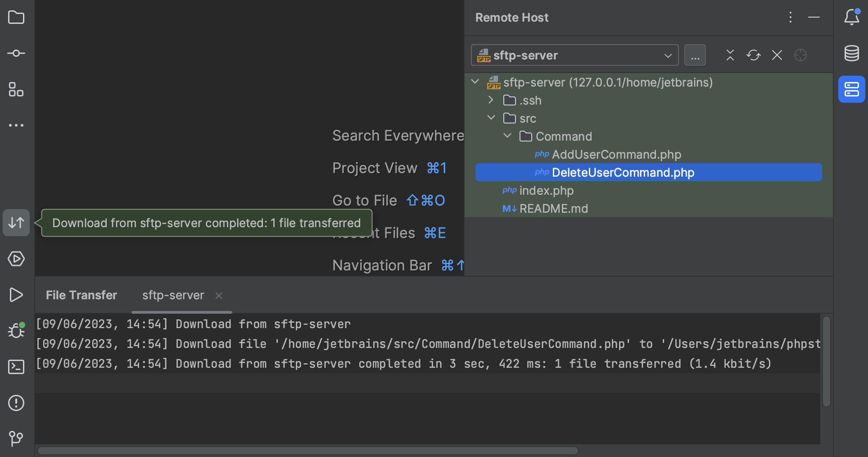Open the Notifications bell
868x457 pixels.
(x=851, y=18)
